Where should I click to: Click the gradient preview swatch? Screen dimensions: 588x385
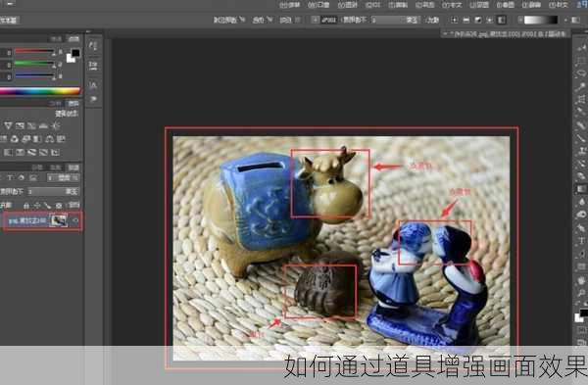[540, 20]
